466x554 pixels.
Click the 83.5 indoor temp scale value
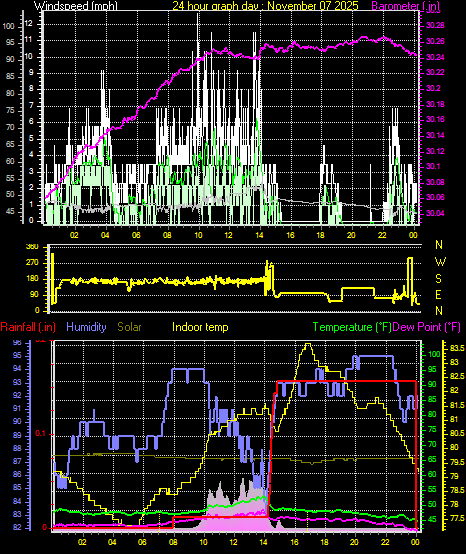pyautogui.click(x=457, y=348)
